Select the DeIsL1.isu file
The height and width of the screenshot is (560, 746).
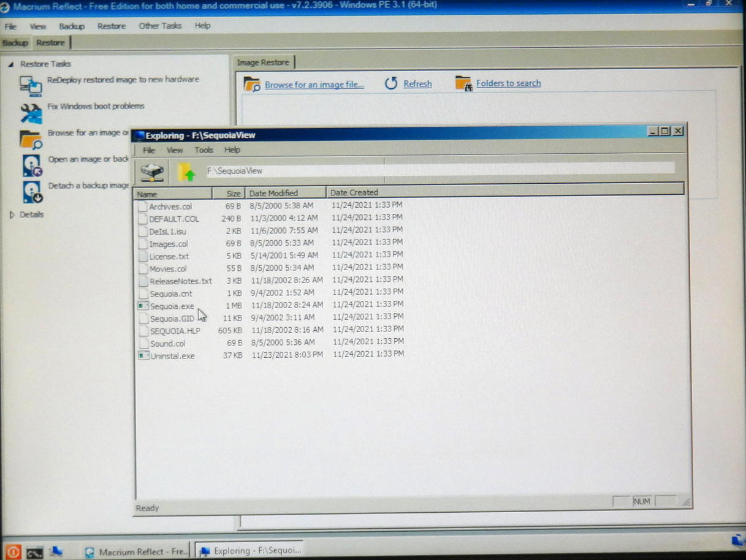[167, 232]
